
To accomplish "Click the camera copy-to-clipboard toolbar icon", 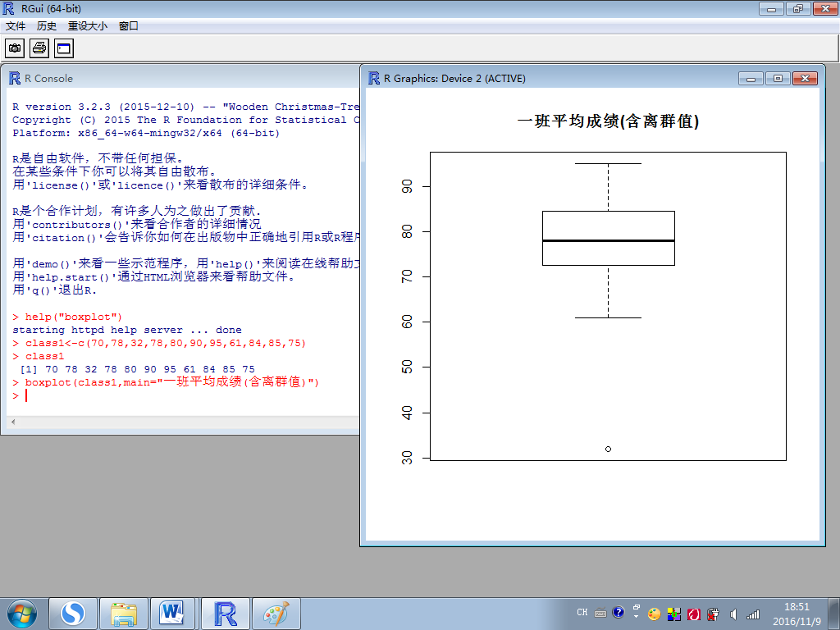I will click(x=15, y=48).
